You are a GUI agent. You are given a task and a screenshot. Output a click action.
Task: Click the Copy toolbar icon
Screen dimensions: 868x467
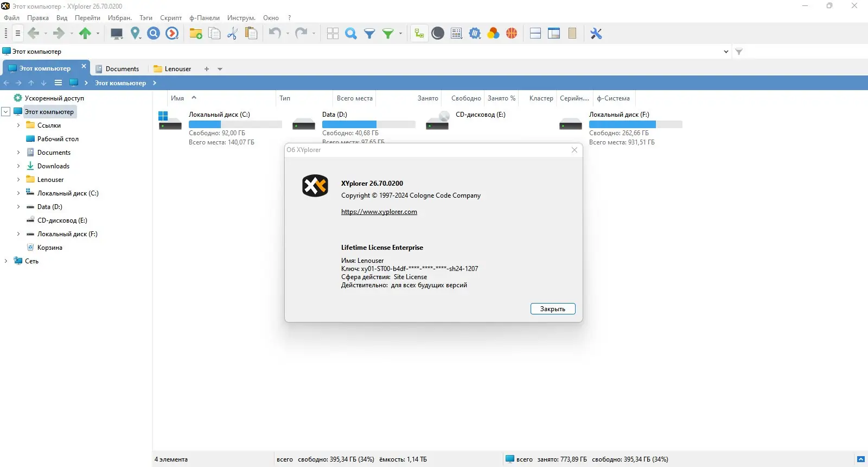pyautogui.click(x=214, y=34)
